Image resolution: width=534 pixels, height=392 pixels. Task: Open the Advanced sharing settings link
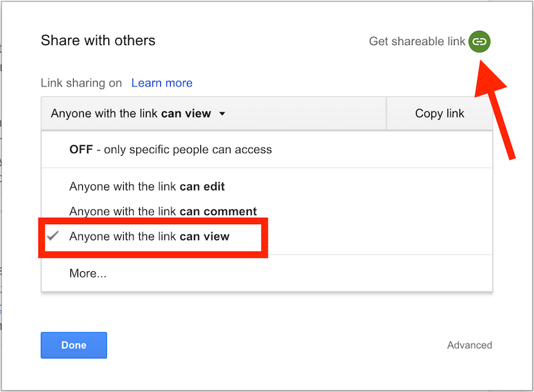tap(469, 345)
